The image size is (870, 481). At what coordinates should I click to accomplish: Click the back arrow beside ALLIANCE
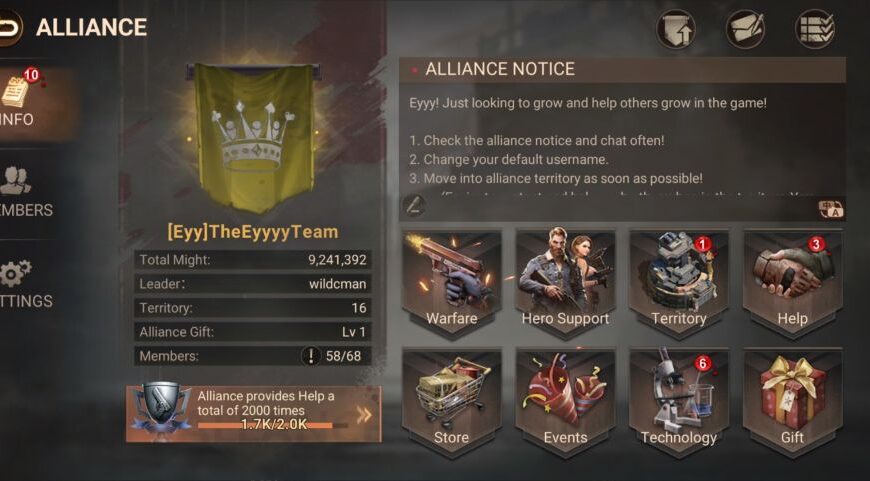[x=9, y=27]
